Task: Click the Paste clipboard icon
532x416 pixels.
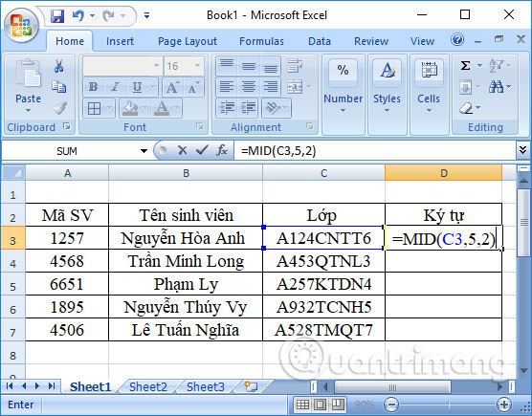Action: [28, 73]
